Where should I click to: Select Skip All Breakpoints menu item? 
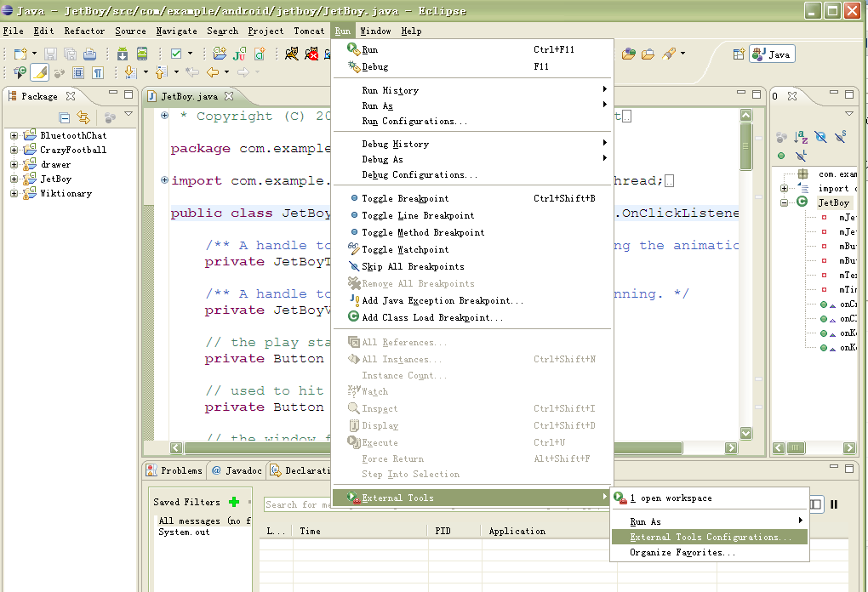coord(472,267)
